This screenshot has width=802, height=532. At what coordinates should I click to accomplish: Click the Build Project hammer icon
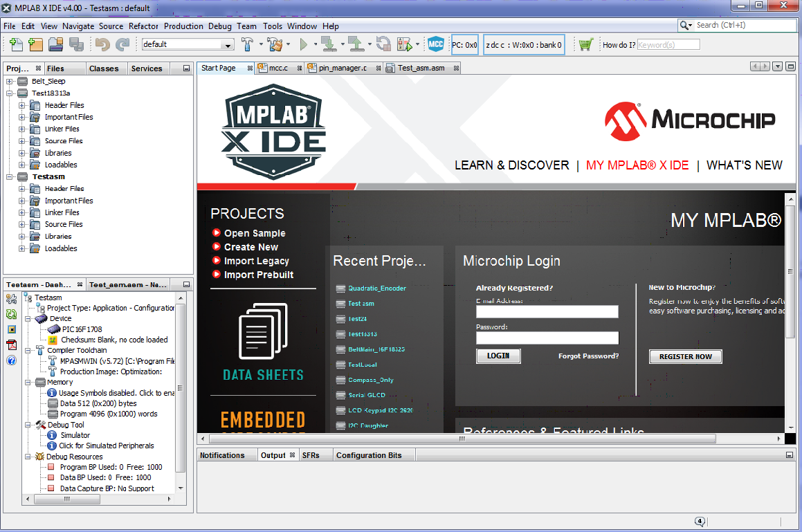pos(248,44)
